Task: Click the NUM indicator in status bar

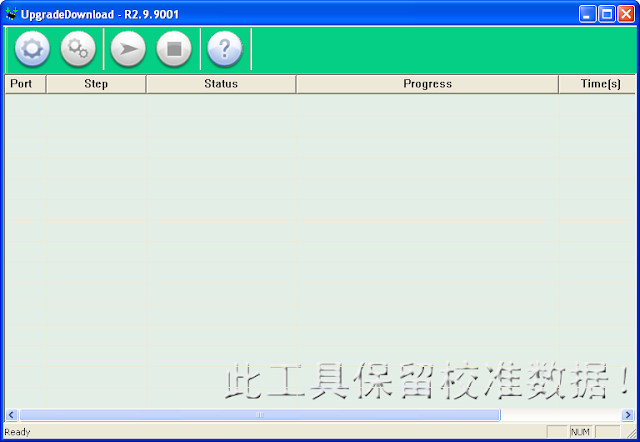Action: (580, 432)
